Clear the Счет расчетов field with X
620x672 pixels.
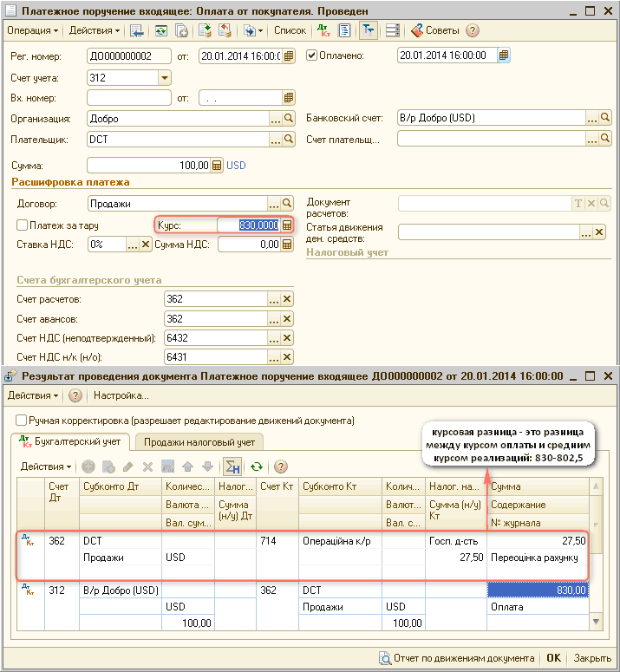click(288, 299)
